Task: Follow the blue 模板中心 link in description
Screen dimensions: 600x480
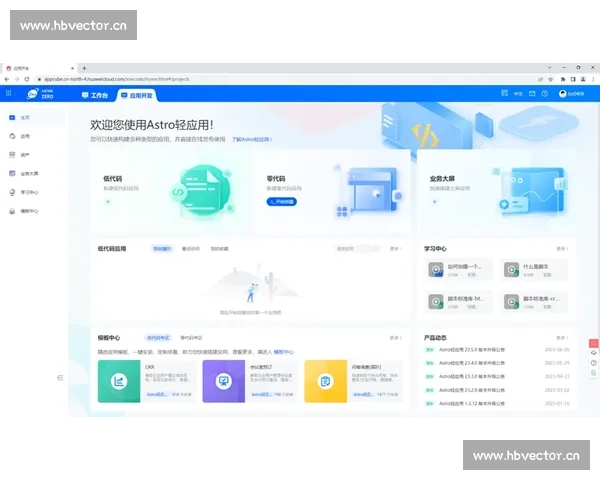Action: (x=284, y=352)
